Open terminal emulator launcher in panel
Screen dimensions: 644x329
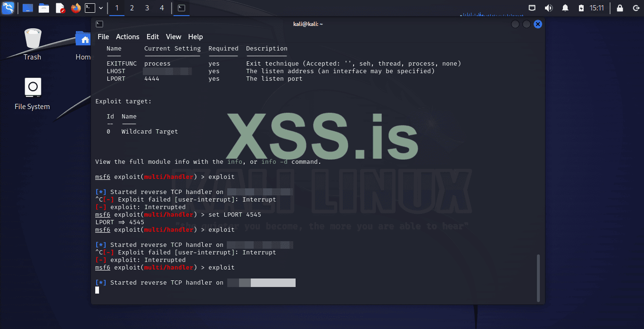coord(90,8)
